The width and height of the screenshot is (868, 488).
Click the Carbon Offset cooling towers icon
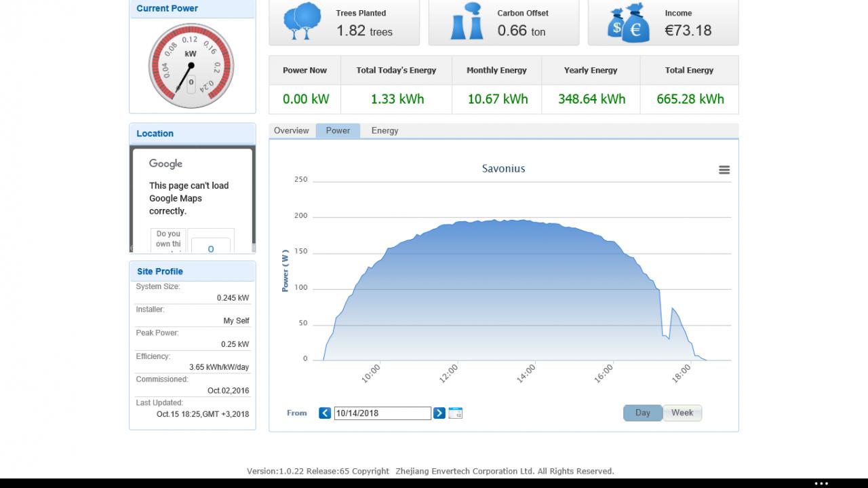pos(467,22)
